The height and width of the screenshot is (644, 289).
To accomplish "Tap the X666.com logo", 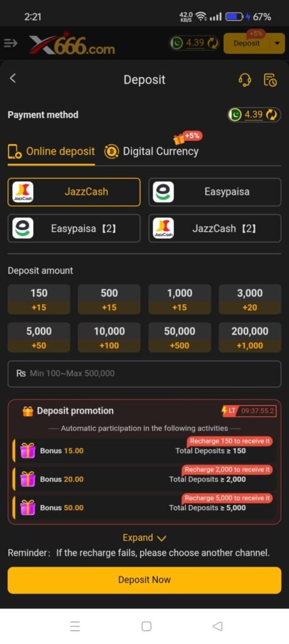I will tap(72, 43).
